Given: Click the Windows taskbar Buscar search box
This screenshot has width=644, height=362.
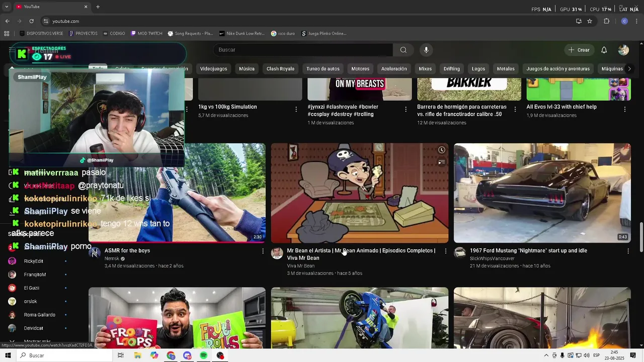Looking at the screenshot, I should point(64,355).
